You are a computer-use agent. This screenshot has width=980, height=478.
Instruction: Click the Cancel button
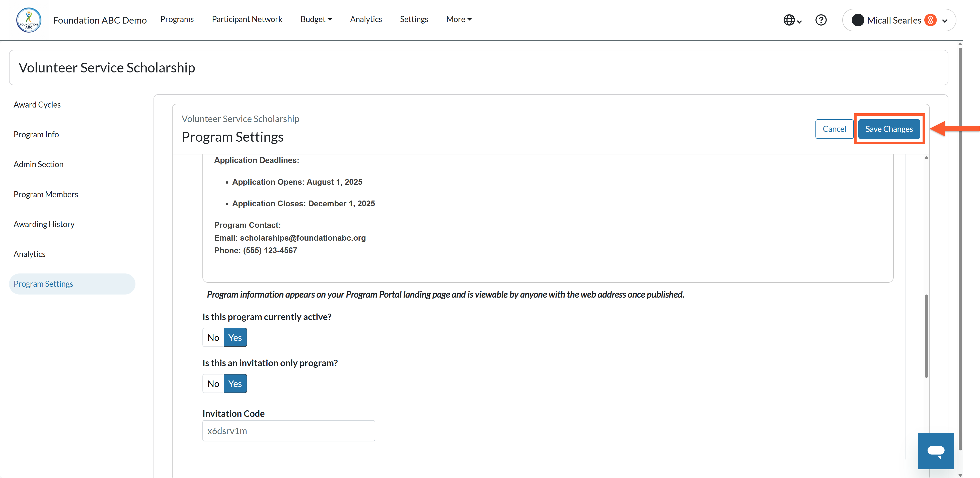834,129
